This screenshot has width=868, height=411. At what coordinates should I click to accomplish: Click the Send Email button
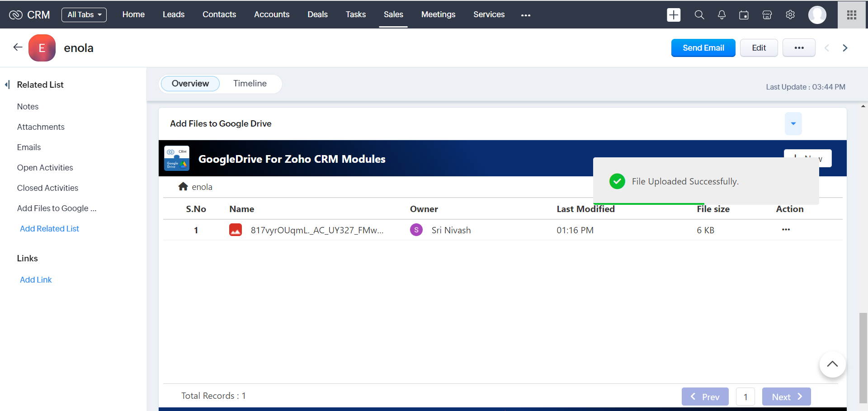pyautogui.click(x=703, y=48)
